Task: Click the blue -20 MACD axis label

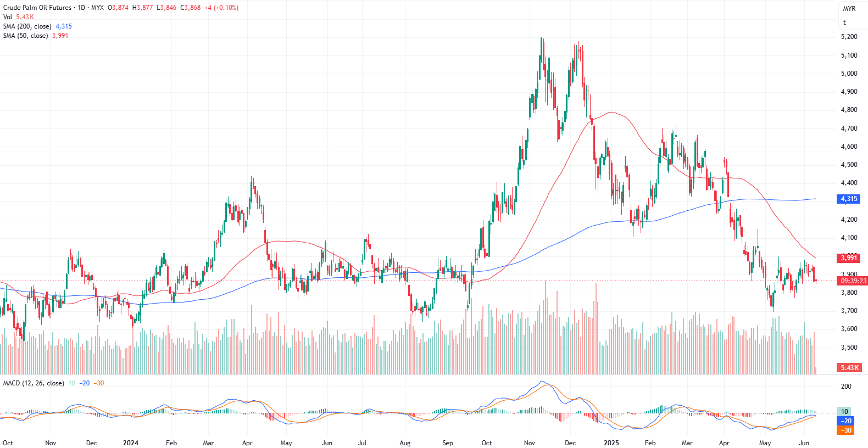Action: (847, 421)
